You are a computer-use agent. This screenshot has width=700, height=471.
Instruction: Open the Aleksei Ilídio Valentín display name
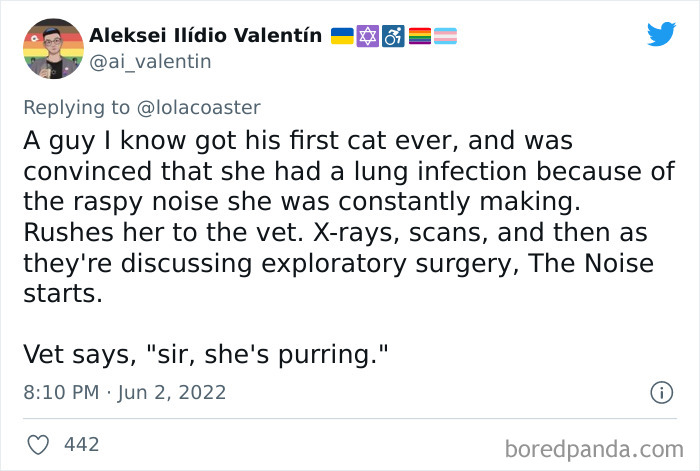pyautogui.click(x=206, y=36)
